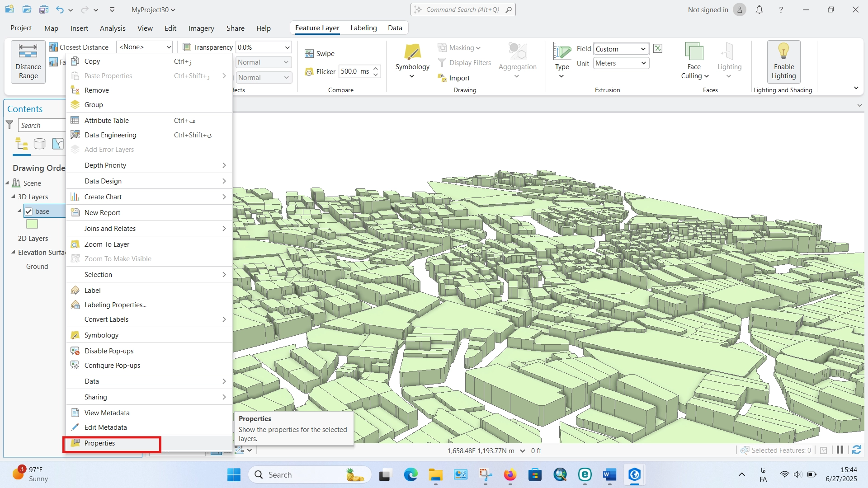The image size is (868, 488).
Task: Select List By Drawing Order icon
Action: click(22, 144)
